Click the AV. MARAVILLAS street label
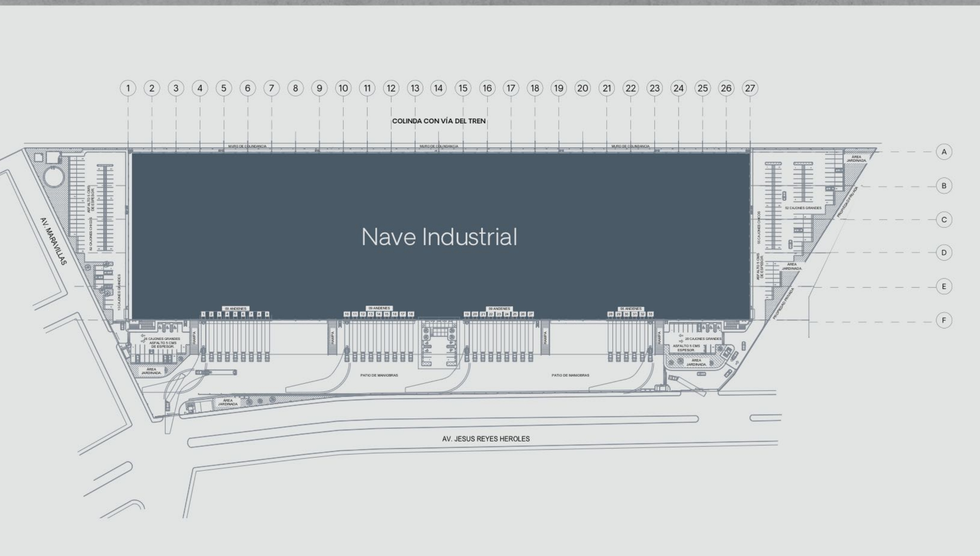The width and height of the screenshot is (980, 556). [53, 241]
